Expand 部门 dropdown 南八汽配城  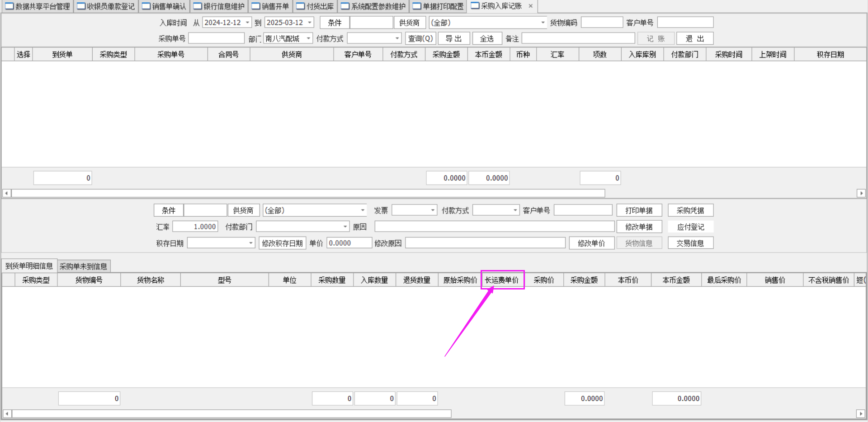309,39
